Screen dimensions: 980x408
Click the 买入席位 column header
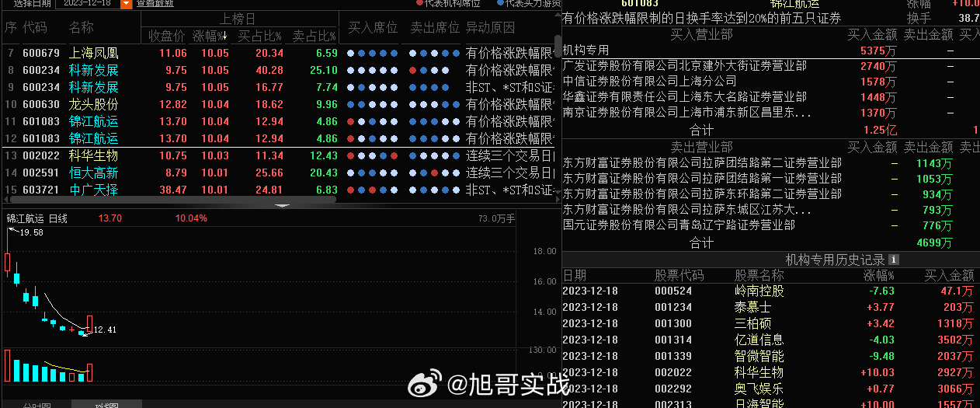[x=372, y=28]
